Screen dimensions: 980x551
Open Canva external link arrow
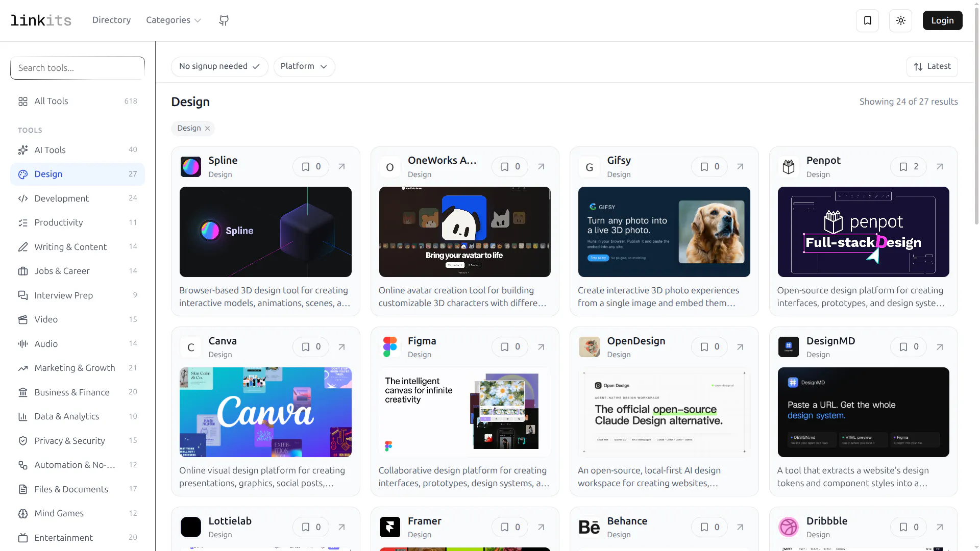tap(342, 347)
